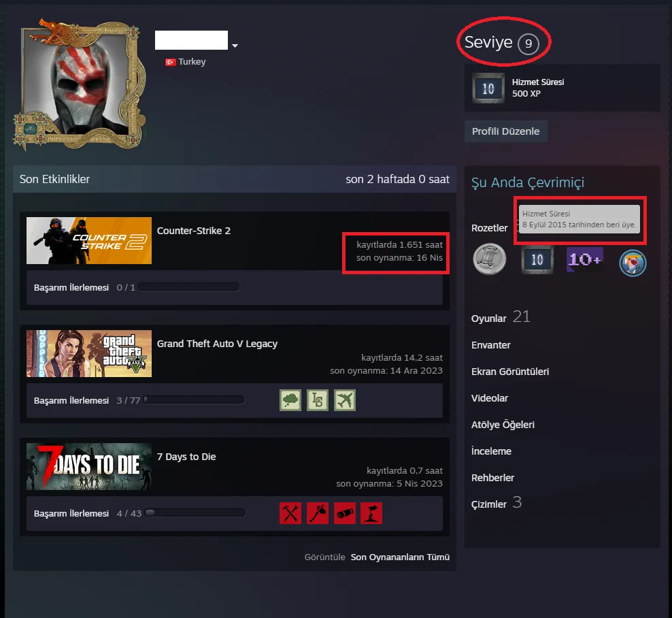Go to Ekran Görüntüleri section
The width and height of the screenshot is (672, 618).
pyautogui.click(x=509, y=372)
